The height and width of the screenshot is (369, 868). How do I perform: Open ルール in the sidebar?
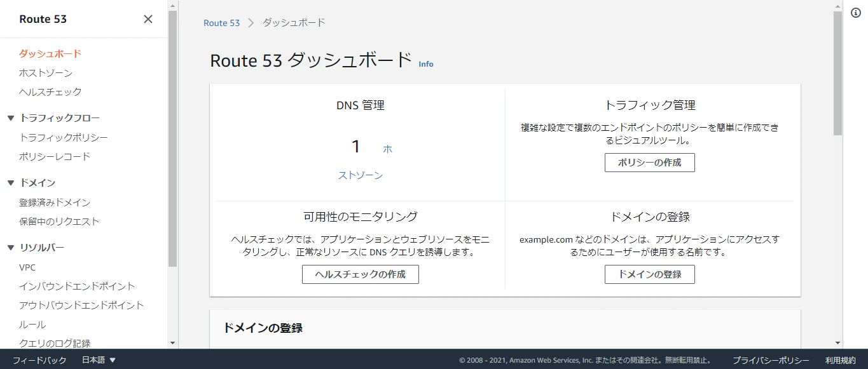(32, 325)
